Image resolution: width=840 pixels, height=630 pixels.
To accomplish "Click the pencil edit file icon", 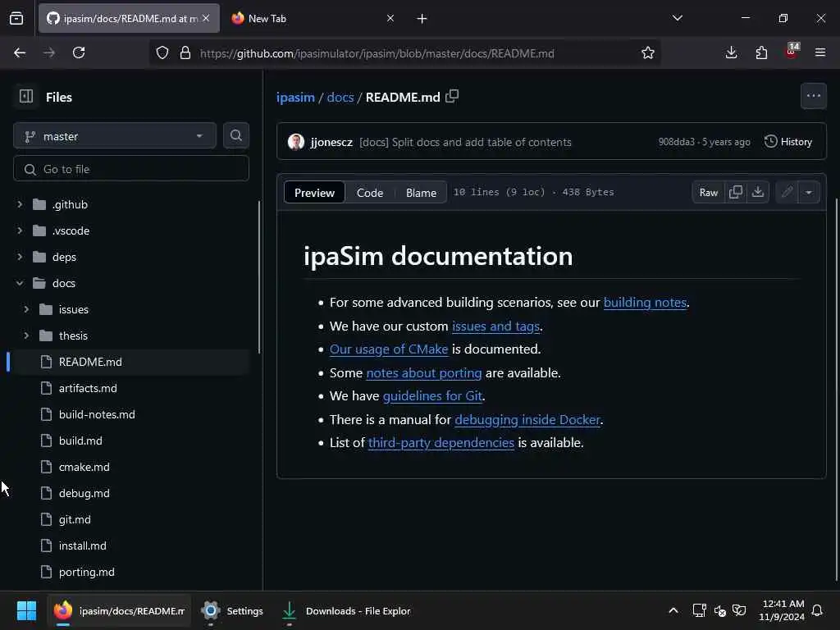I will pos(787,192).
